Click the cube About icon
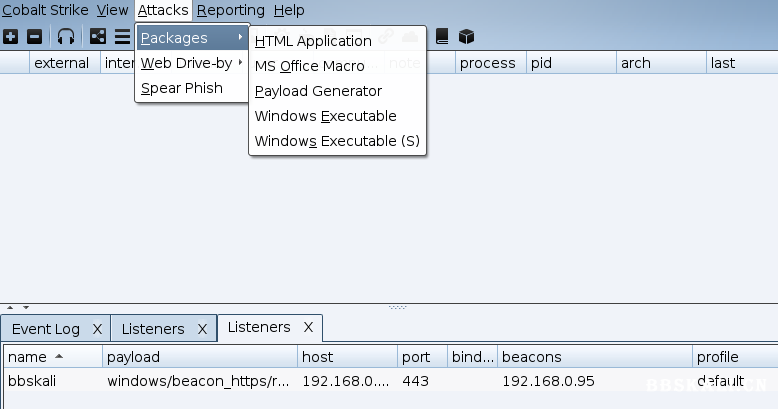This screenshot has width=778, height=409. click(466, 37)
